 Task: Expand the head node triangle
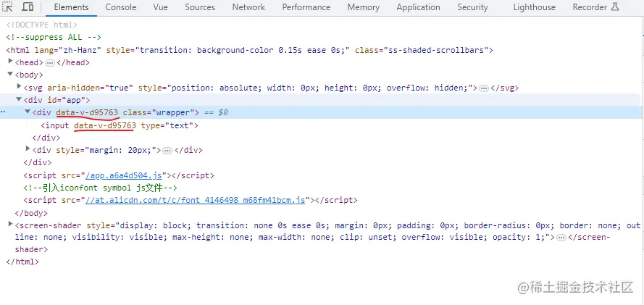click(x=10, y=62)
